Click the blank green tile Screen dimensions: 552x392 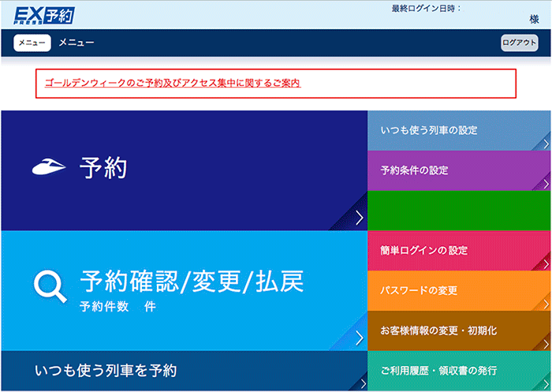(x=459, y=211)
